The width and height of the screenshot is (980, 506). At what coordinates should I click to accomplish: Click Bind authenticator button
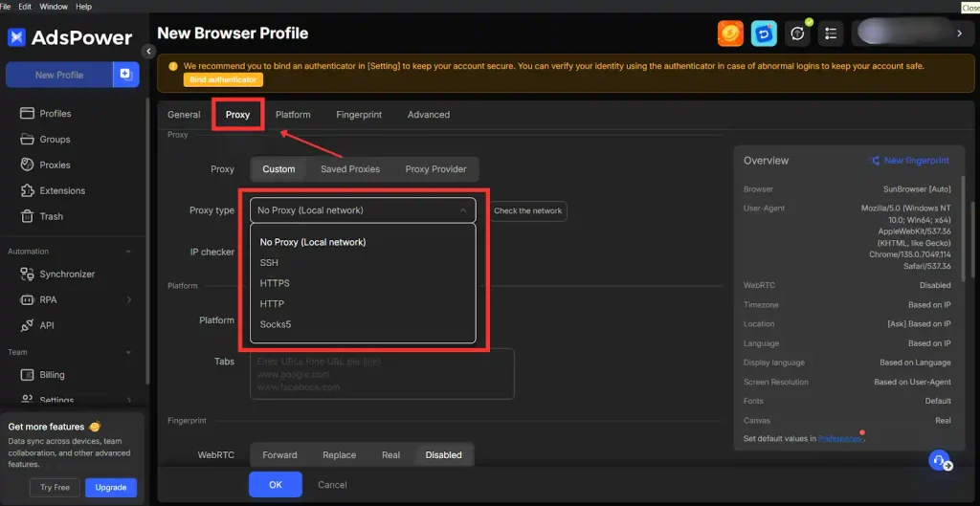(x=223, y=80)
